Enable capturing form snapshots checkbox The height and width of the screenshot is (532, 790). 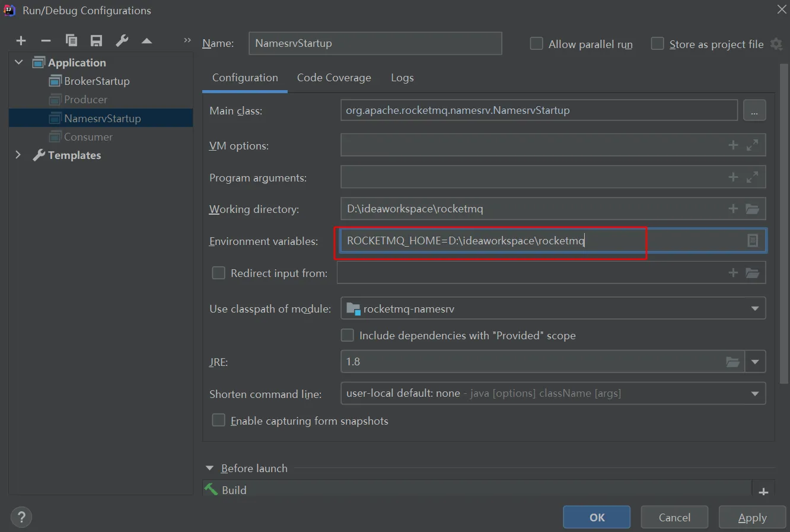click(x=218, y=420)
